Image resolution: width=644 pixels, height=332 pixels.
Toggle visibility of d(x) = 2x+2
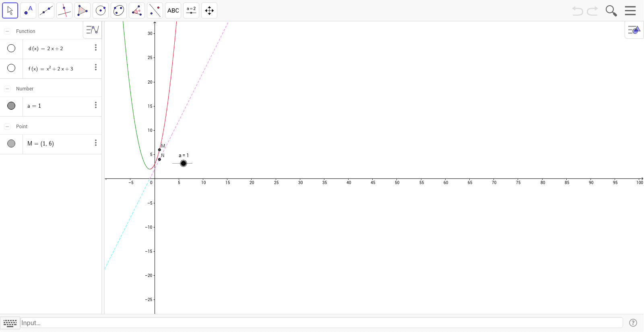(11, 48)
